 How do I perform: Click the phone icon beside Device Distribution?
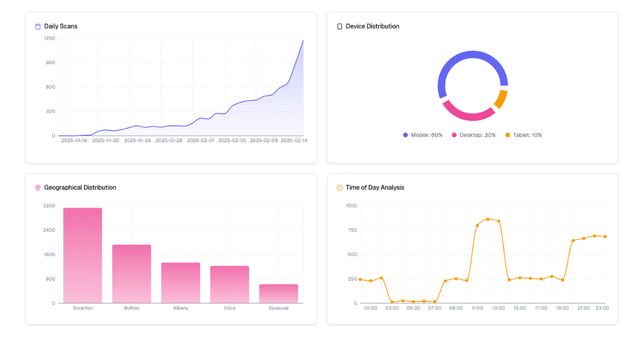[x=339, y=26]
